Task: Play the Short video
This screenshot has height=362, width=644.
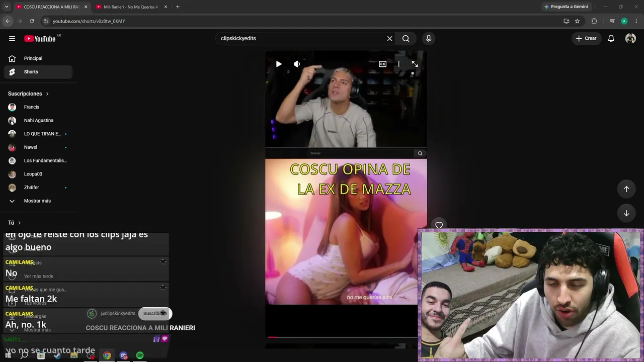Action: point(279,64)
